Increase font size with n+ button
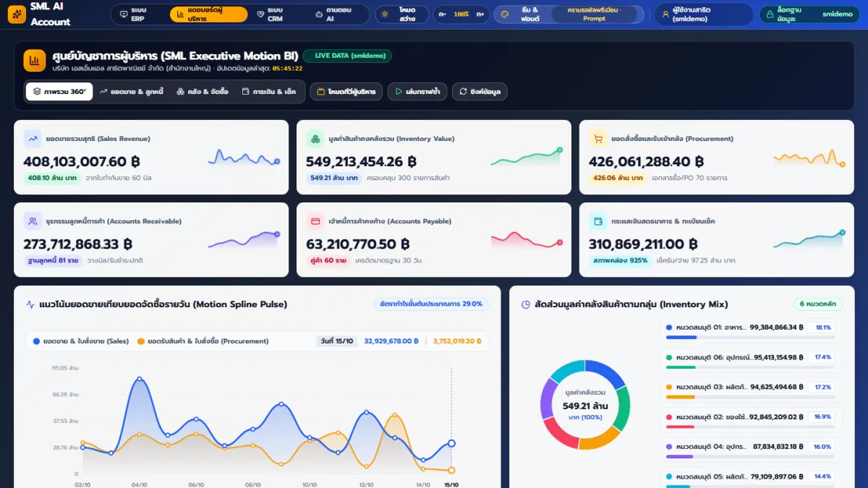 pos(480,14)
